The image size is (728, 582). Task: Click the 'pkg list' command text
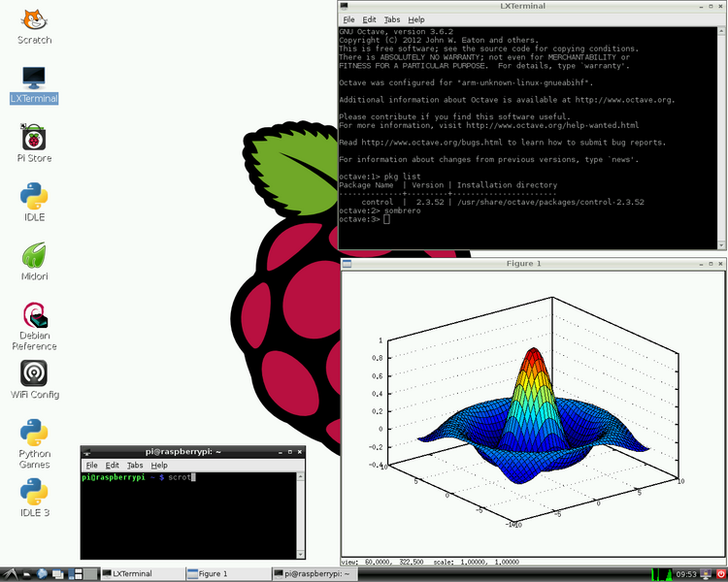point(402,177)
